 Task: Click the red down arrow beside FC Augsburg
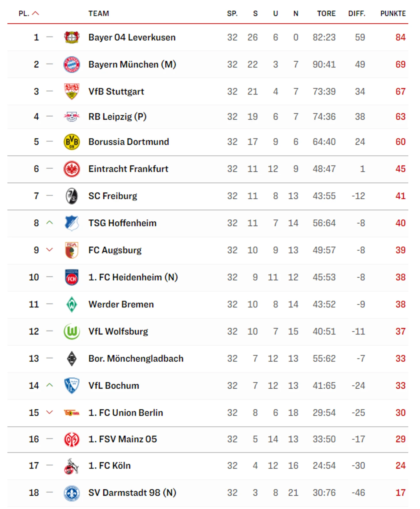[49, 250]
